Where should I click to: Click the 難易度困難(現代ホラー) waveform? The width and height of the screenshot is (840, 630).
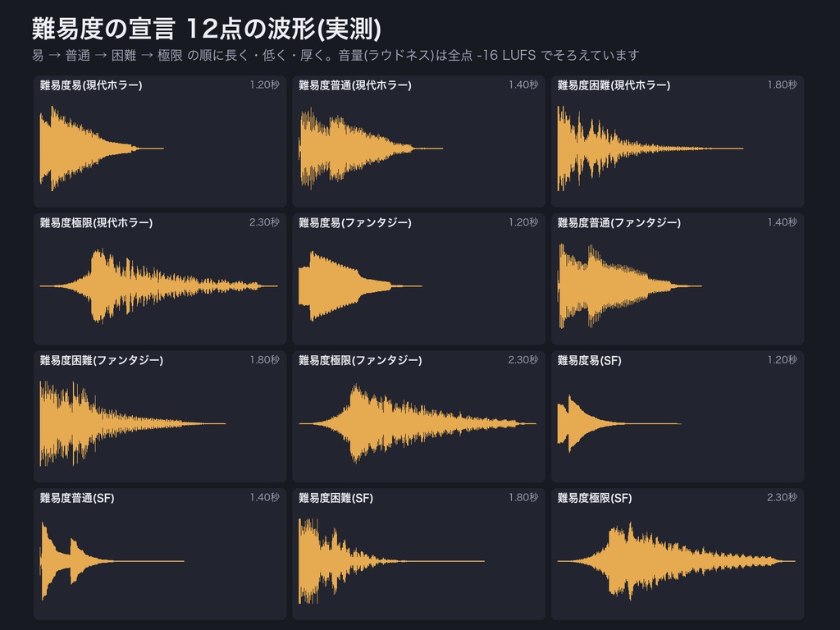click(x=651, y=148)
